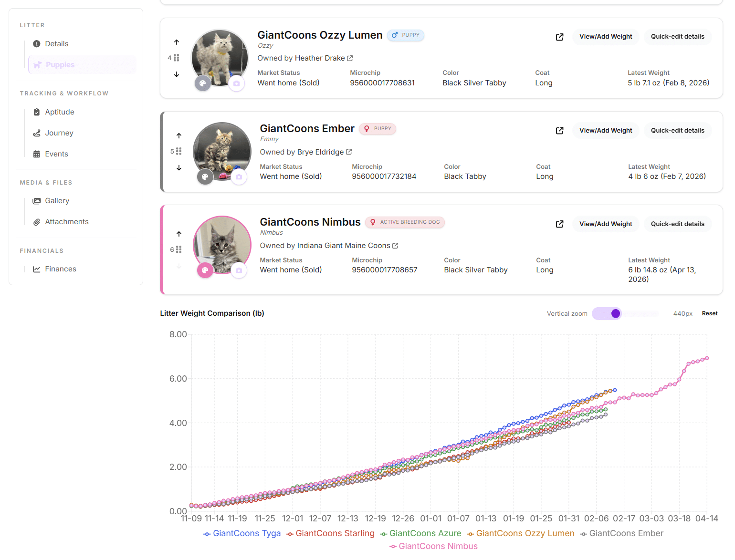This screenshot has width=735, height=560.
Task: Click the male PUPPY badge for Ozzy Lumen
Action: click(406, 35)
